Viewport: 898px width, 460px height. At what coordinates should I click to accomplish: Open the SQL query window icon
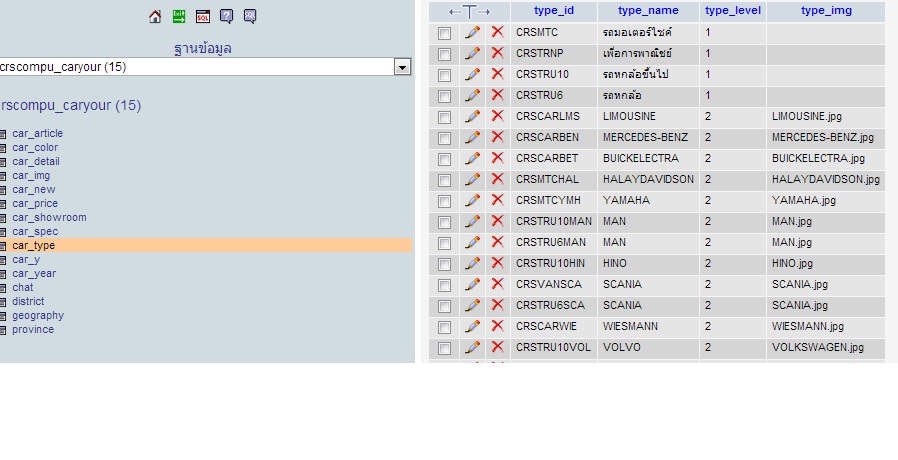[203, 17]
